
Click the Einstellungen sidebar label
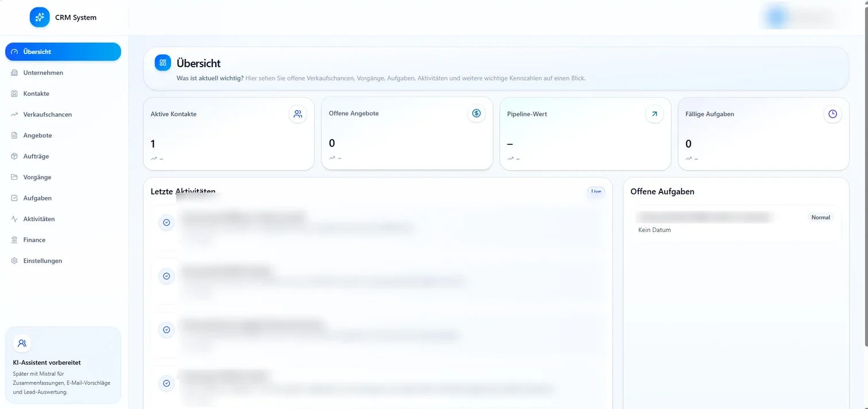(42, 261)
